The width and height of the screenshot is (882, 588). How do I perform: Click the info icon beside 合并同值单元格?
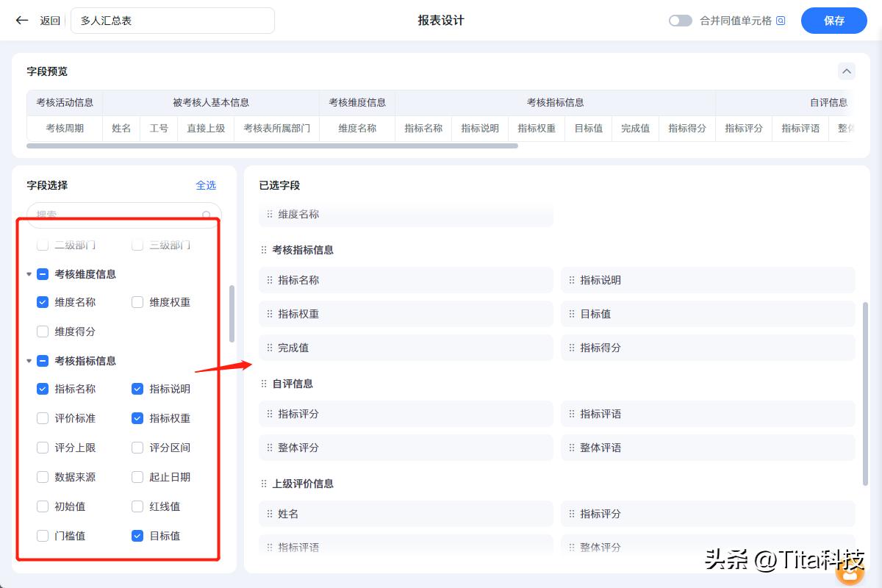pos(781,21)
